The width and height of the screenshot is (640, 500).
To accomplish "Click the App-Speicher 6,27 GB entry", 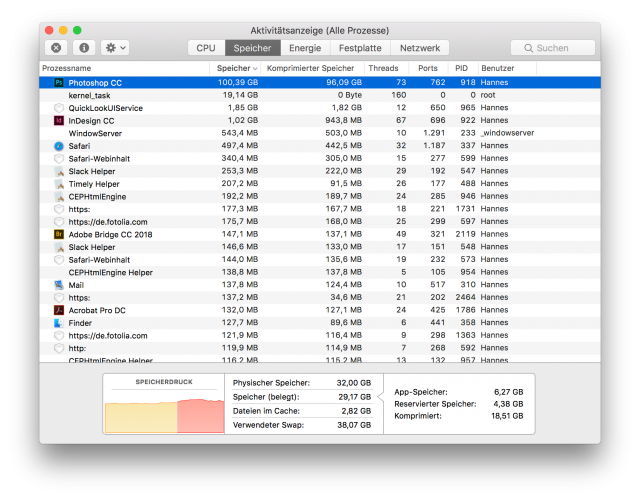I will pos(459,392).
